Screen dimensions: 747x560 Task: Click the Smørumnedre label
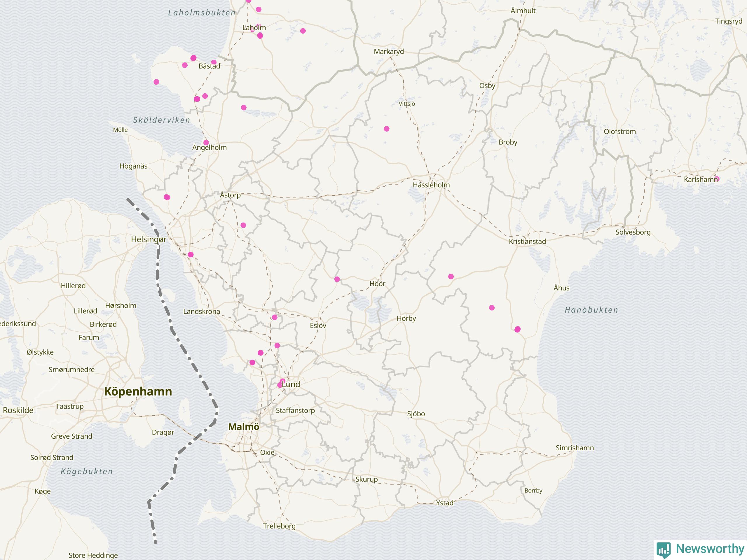point(71,369)
